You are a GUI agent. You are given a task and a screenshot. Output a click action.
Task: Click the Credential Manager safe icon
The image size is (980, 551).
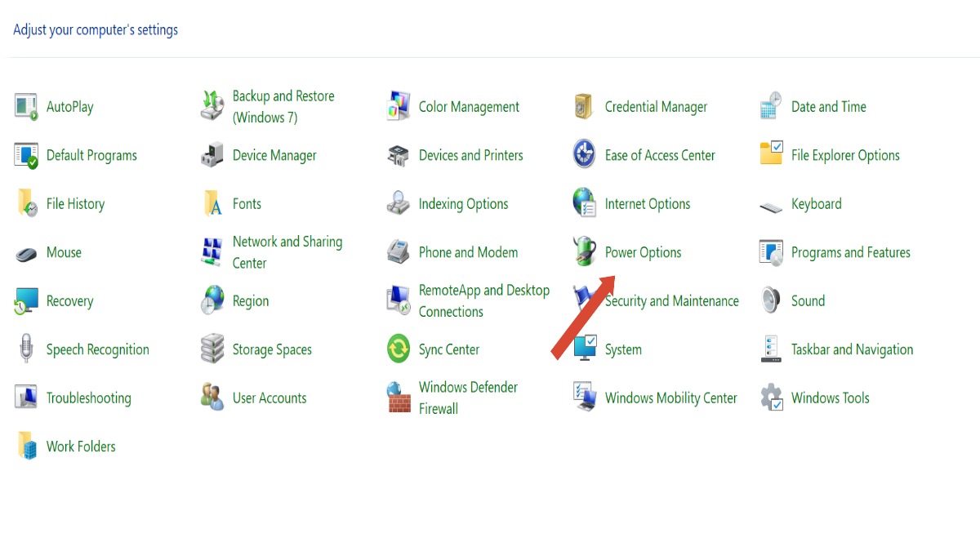pos(584,107)
